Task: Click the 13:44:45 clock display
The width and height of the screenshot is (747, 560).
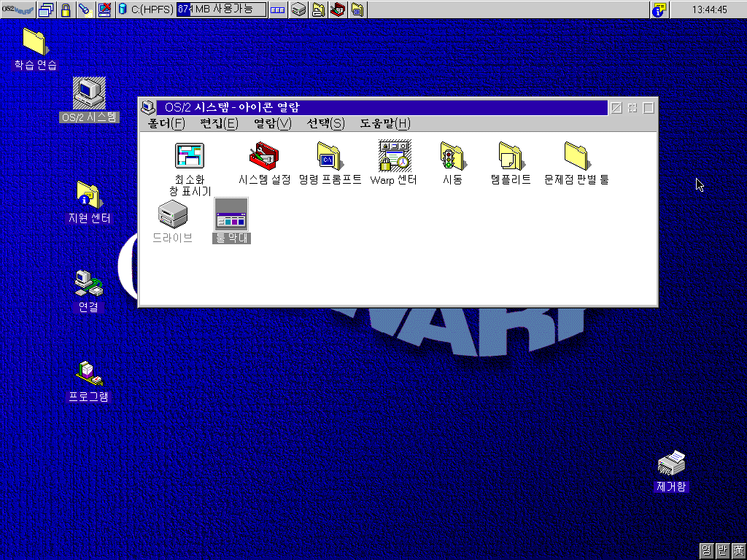Action: tap(709, 9)
